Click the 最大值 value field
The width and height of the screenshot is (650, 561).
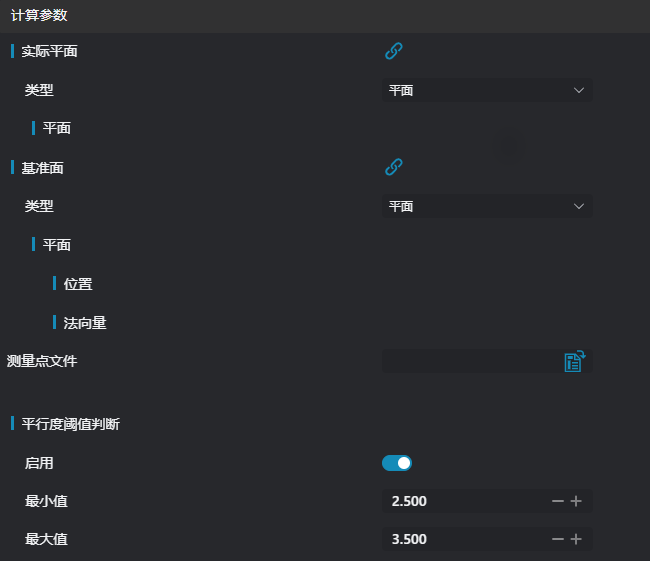click(462, 539)
